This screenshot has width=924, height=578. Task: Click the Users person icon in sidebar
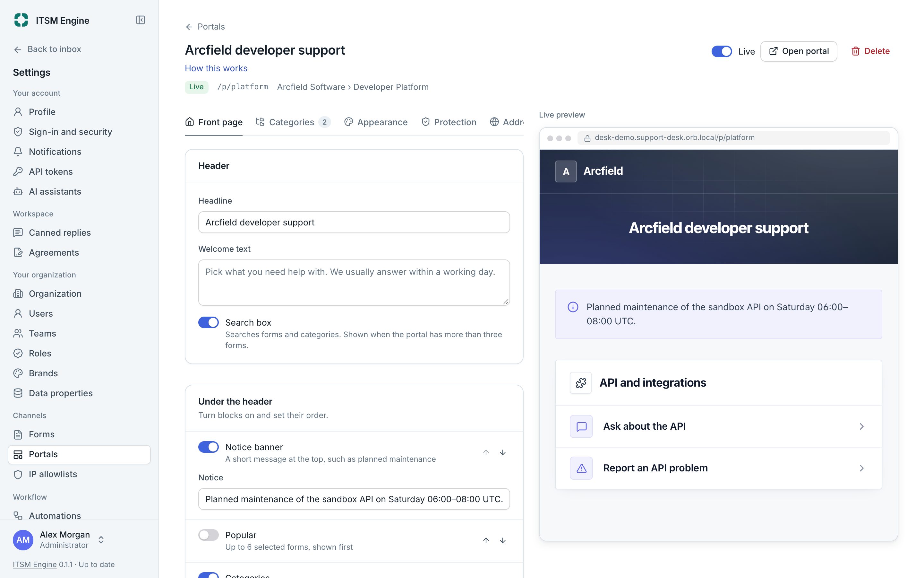18,313
